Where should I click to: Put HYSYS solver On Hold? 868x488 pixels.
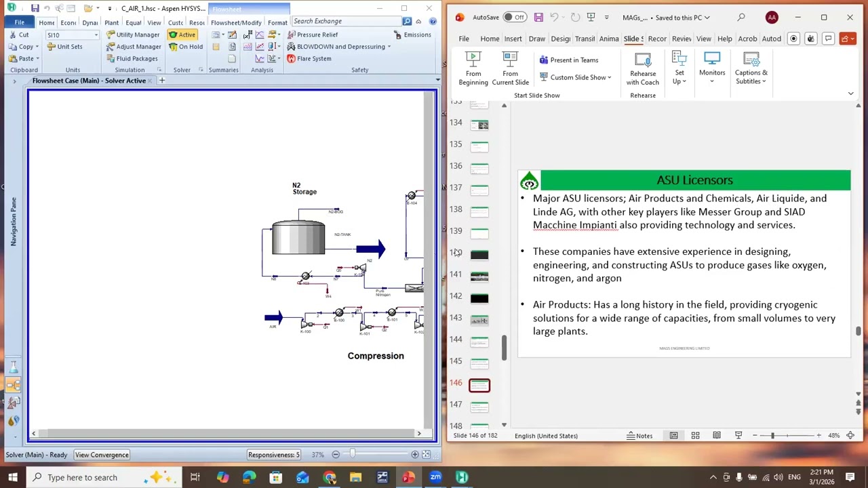point(186,47)
